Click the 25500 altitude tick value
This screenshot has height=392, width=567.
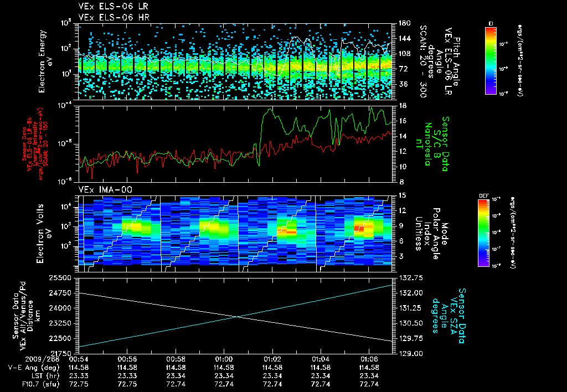click(60, 278)
